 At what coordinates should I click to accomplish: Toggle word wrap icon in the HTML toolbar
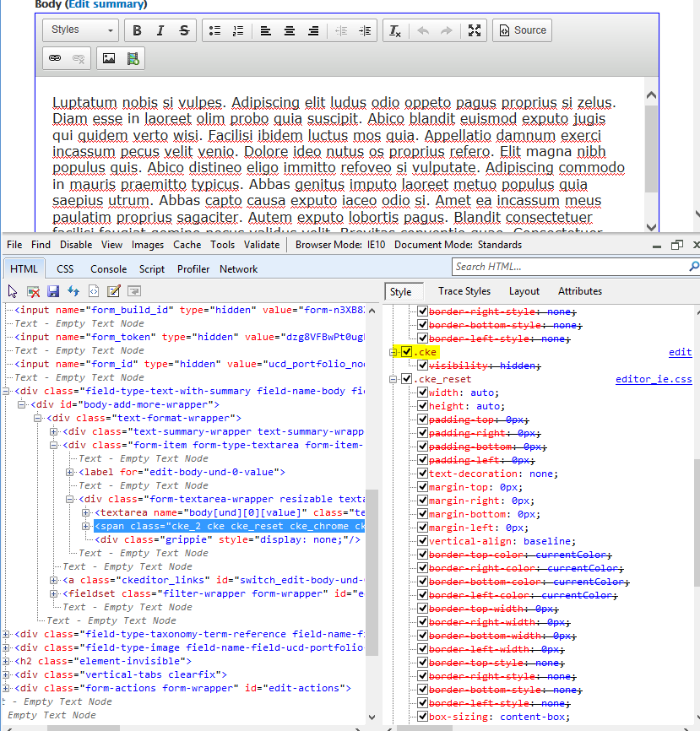134,291
